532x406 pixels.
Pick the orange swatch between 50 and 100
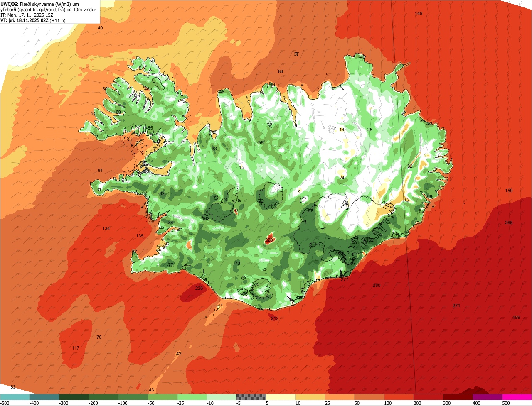[x=369, y=397]
